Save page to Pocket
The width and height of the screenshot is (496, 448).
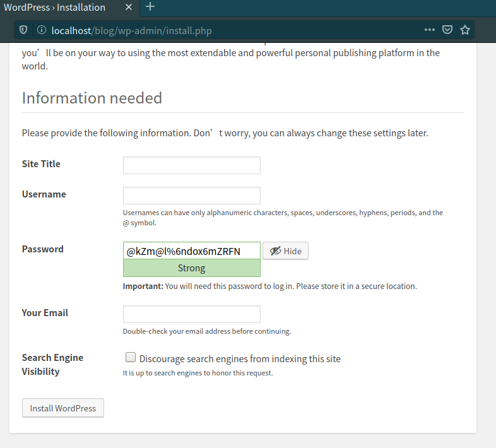(447, 30)
